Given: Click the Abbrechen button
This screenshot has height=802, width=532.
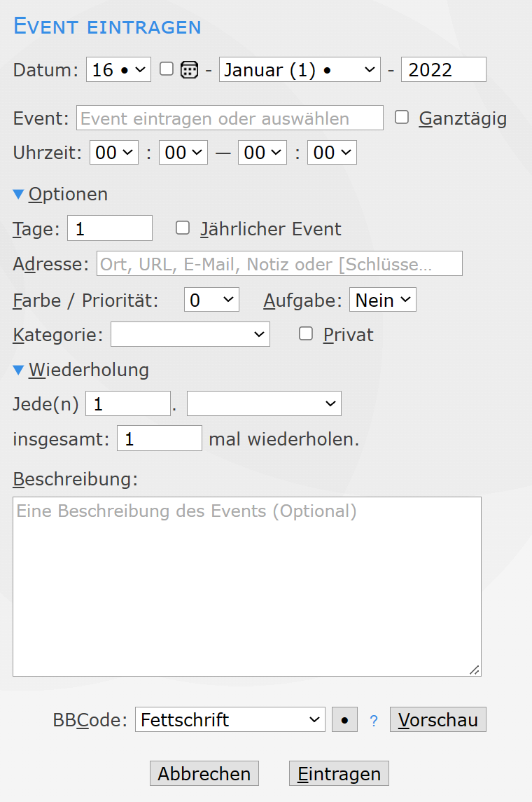Looking at the screenshot, I should tap(204, 773).
